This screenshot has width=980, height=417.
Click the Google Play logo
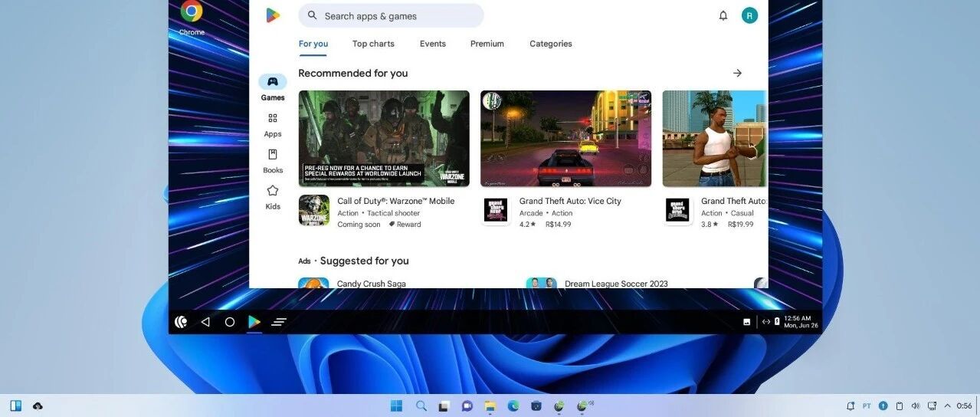pyautogui.click(x=273, y=15)
